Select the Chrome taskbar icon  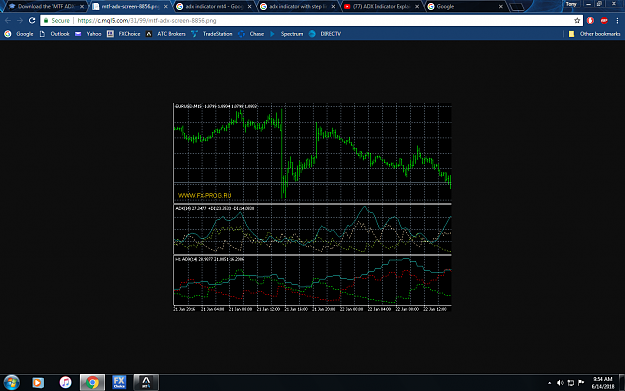[92, 383]
